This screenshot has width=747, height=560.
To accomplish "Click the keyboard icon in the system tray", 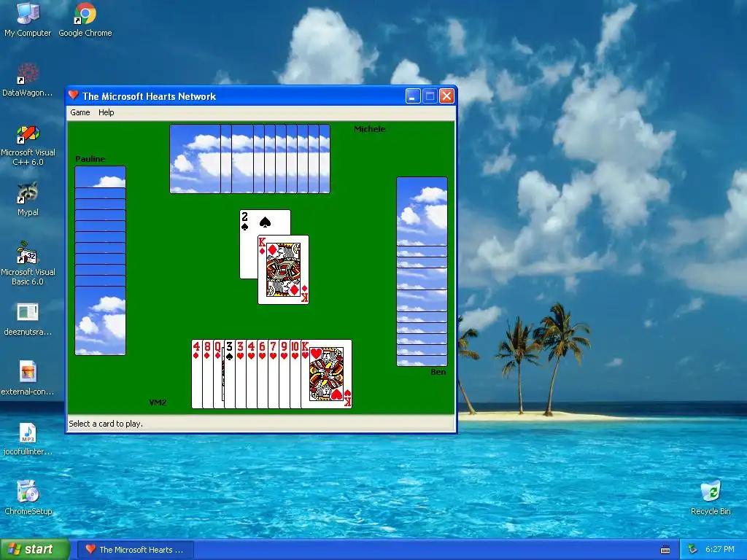I will [x=665, y=550].
